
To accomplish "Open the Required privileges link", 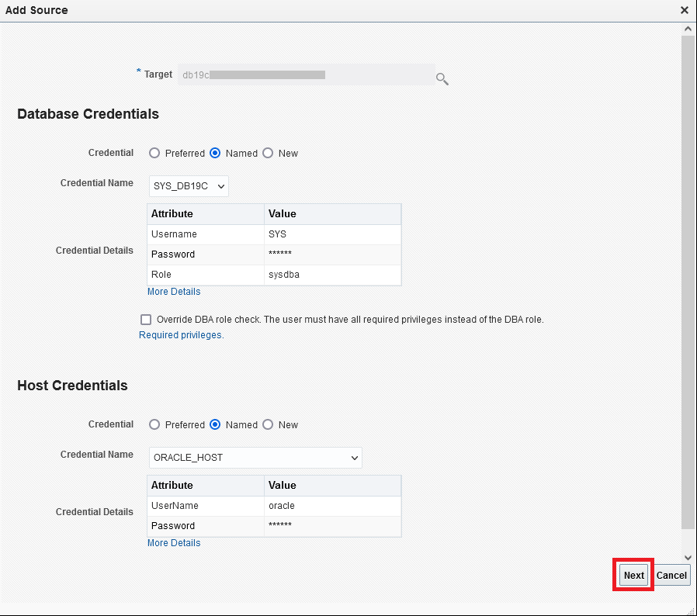I will click(x=181, y=335).
